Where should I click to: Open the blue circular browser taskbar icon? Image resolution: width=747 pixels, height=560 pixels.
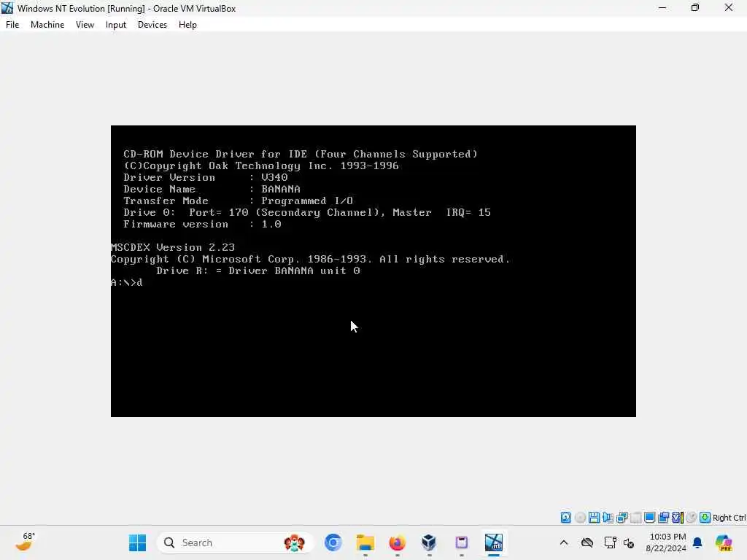pos(333,542)
